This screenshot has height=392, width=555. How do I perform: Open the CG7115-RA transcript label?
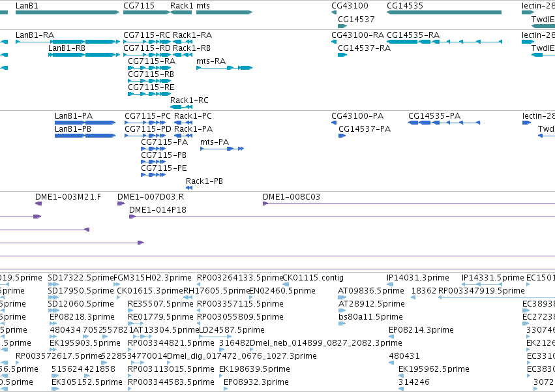click(151, 61)
